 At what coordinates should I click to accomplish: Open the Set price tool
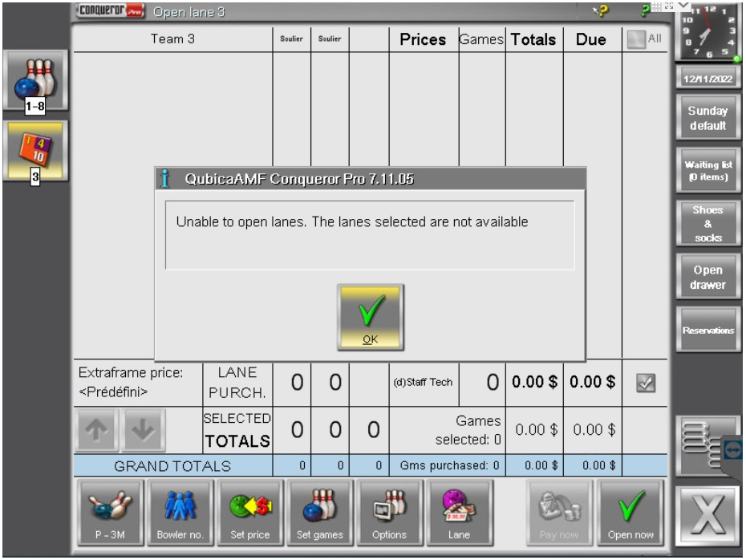(x=250, y=513)
